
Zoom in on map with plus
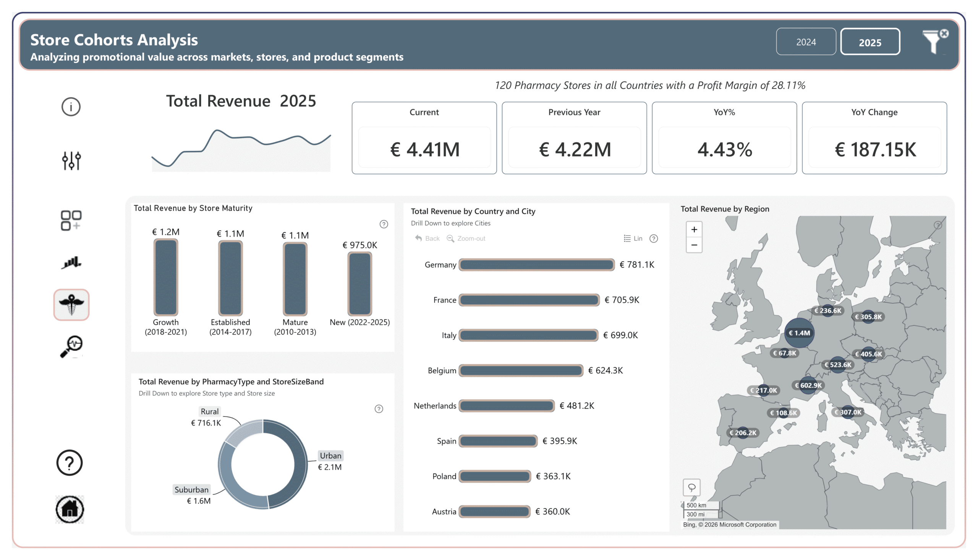[x=694, y=230]
